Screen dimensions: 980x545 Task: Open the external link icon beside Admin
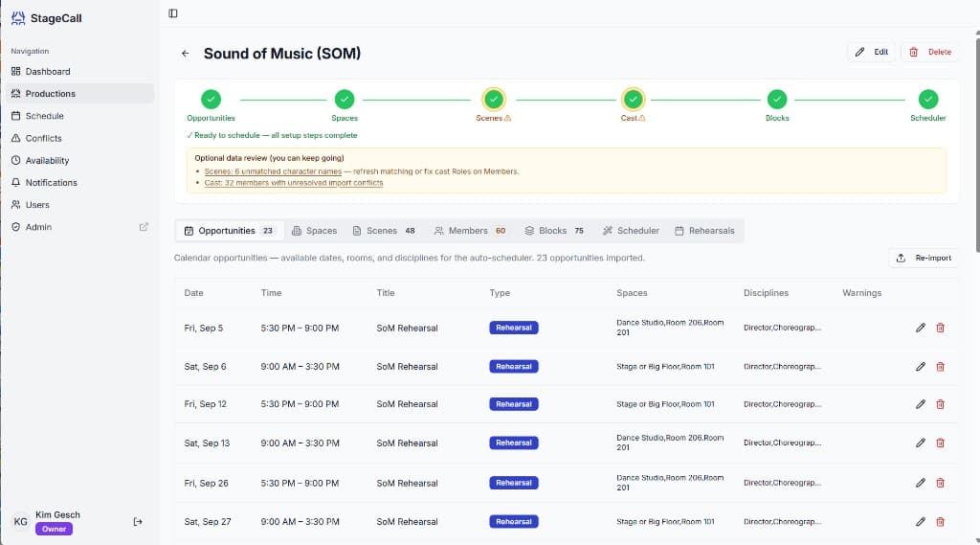coord(144,227)
